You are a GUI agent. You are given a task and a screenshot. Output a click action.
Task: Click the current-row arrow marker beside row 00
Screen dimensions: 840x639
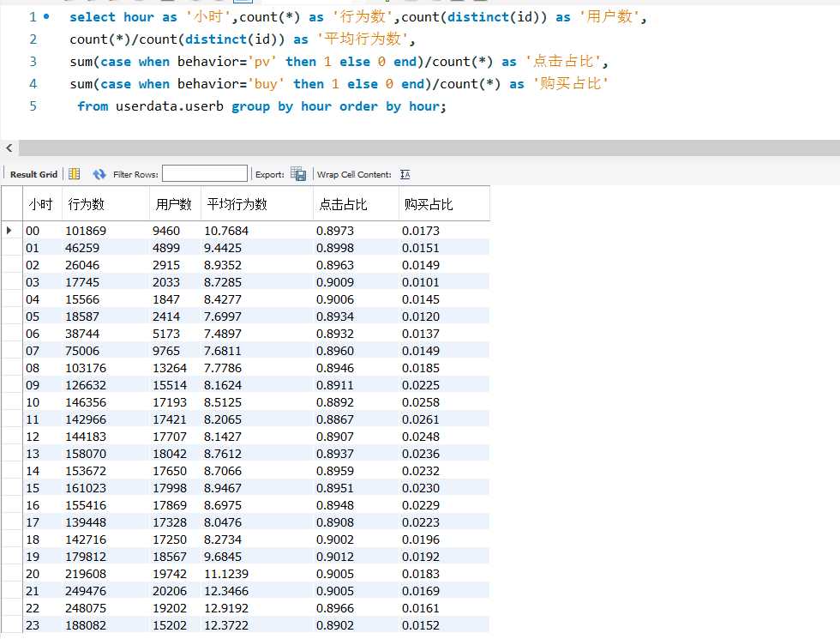[9, 231]
